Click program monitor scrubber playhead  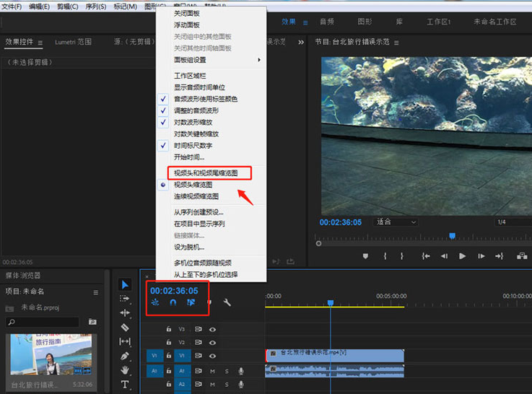point(452,236)
